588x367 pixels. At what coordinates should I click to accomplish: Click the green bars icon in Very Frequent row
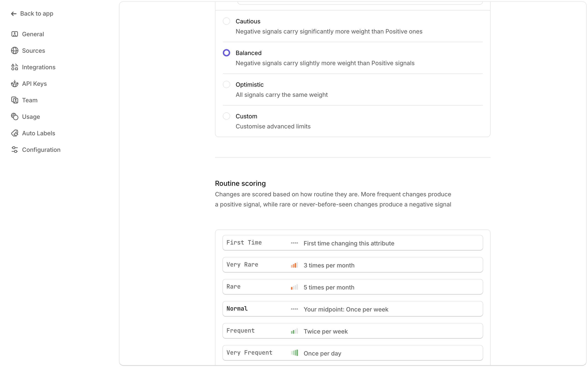point(295,353)
